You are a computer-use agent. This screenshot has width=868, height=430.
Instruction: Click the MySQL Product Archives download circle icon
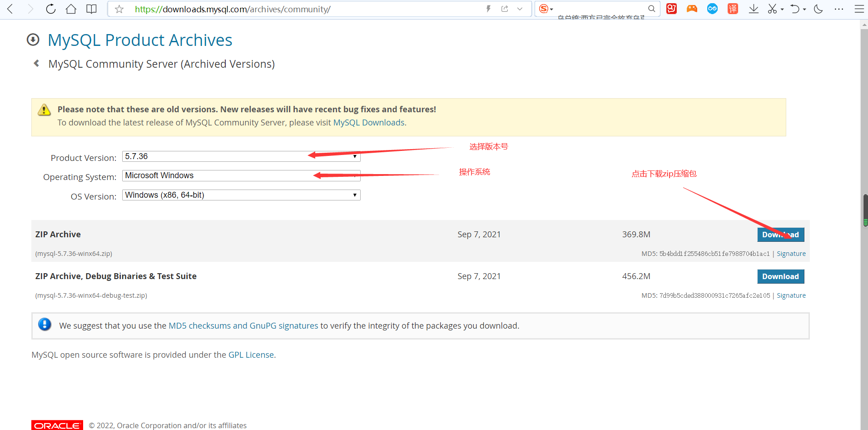pyautogui.click(x=33, y=40)
